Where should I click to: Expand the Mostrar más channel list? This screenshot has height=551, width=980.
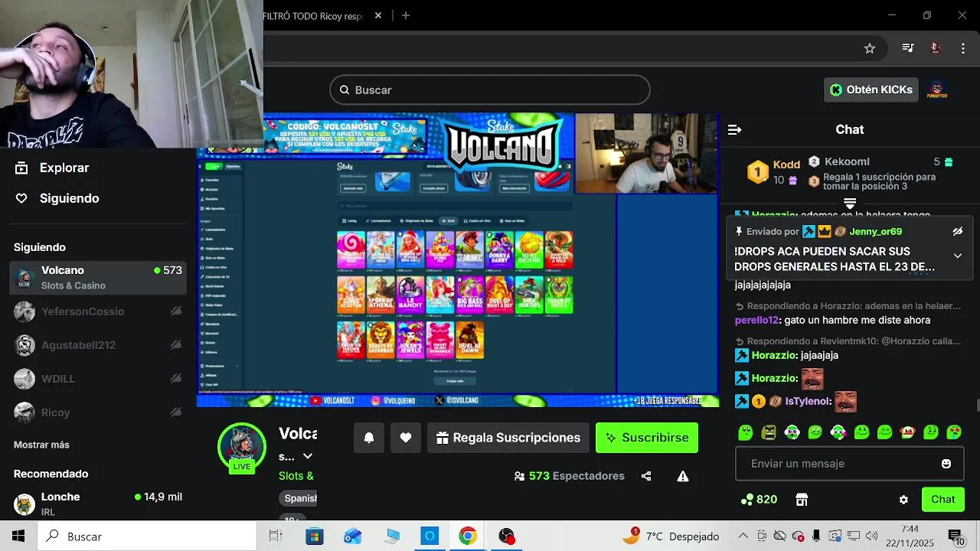coord(41,445)
